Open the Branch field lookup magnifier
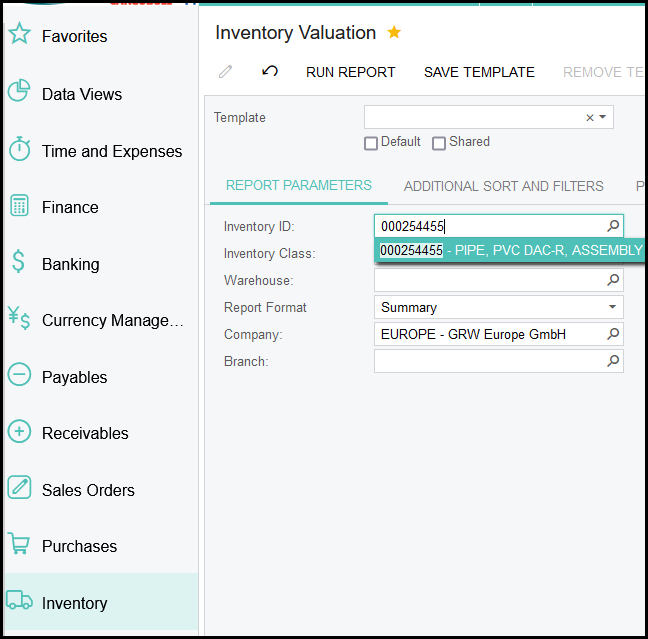648x639 pixels. click(613, 361)
